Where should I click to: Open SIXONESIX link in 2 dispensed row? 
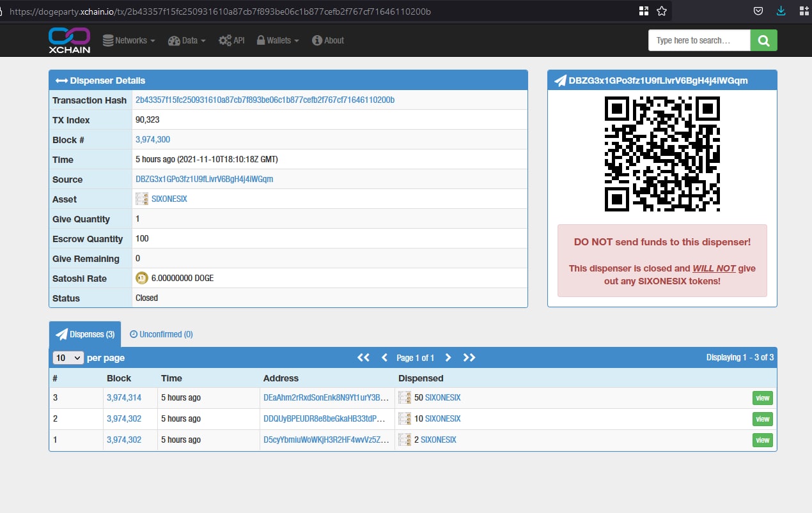pos(439,440)
